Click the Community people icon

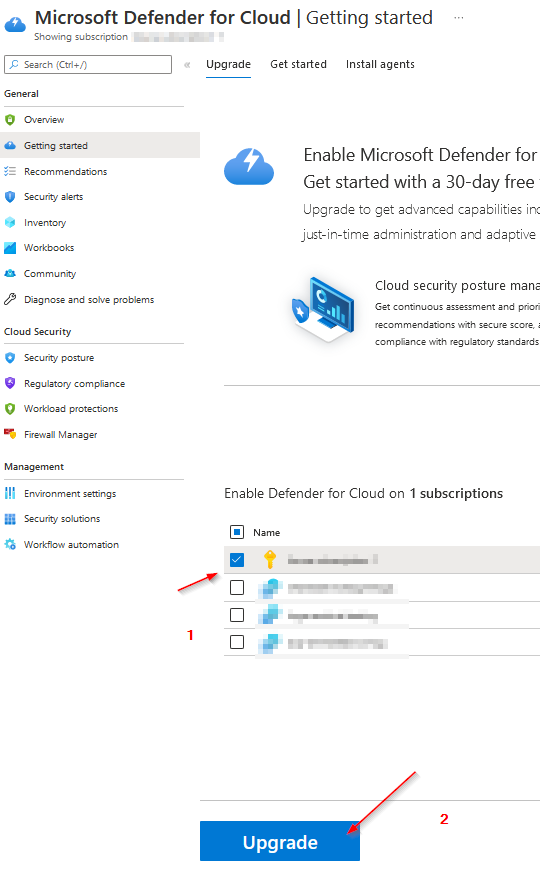click(x=10, y=274)
